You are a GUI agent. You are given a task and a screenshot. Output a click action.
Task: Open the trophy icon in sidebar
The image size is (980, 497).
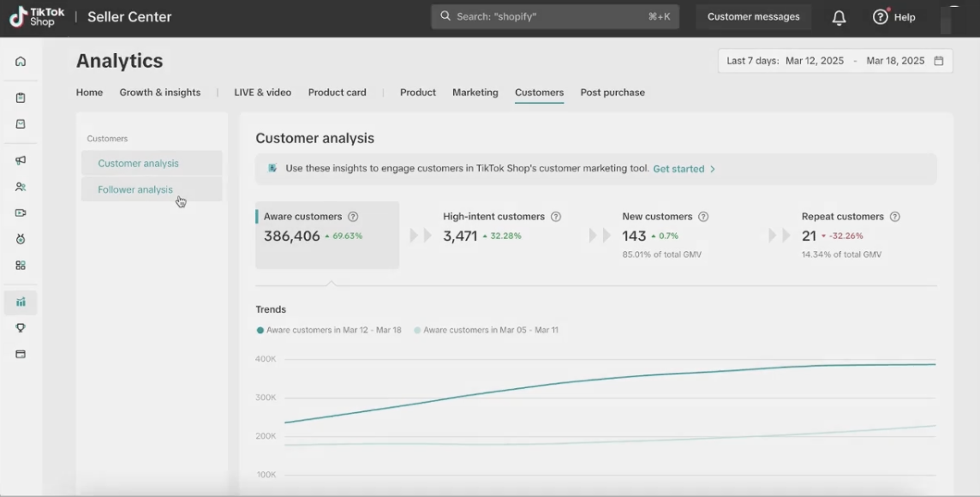21,328
